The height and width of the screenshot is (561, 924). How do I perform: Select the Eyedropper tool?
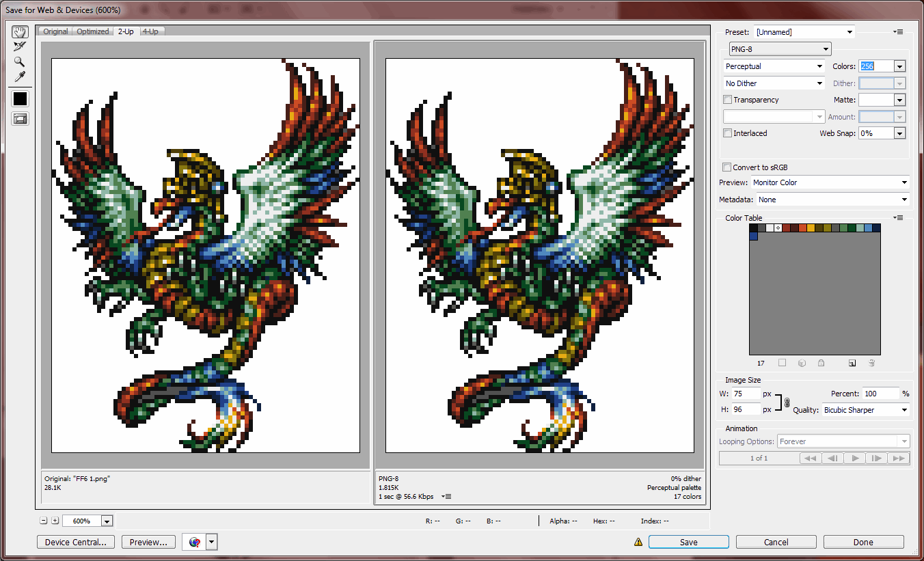(x=20, y=77)
